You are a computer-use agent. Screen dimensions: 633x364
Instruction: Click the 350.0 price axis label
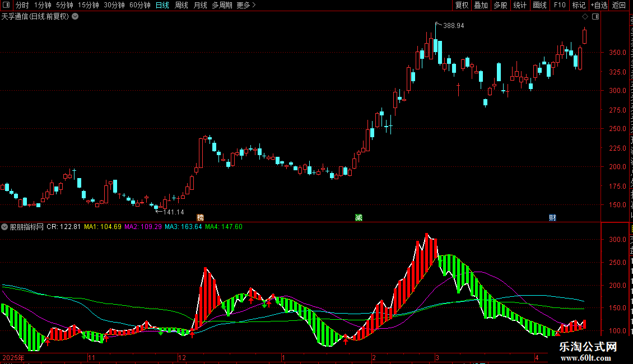[x=618, y=53]
